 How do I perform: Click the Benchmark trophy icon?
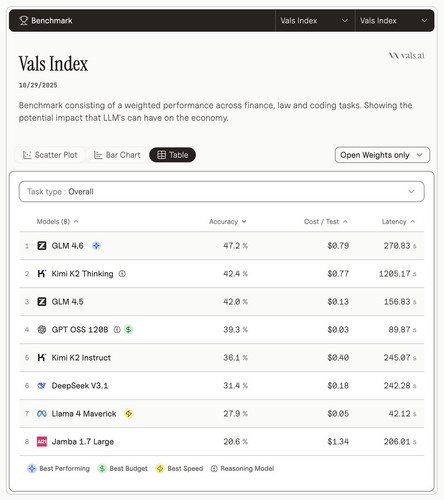(x=23, y=21)
